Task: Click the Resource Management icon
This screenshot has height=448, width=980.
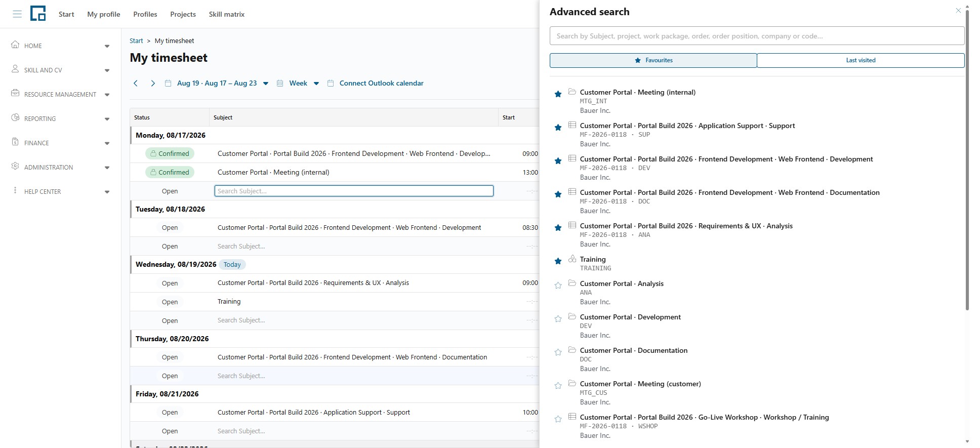Action: [x=15, y=93]
